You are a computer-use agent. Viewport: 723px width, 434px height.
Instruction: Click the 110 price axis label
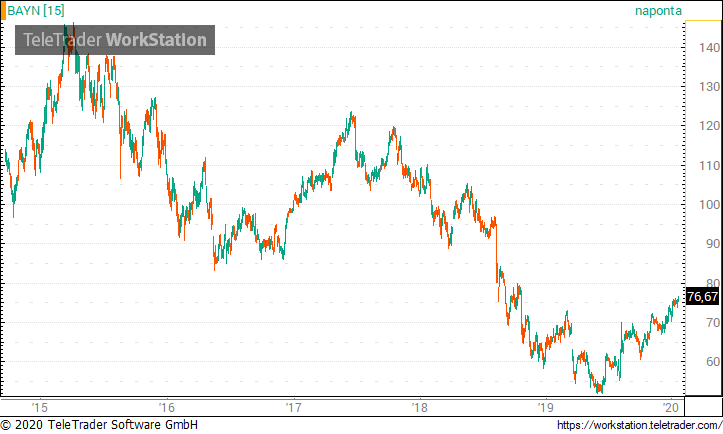pos(710,165)
